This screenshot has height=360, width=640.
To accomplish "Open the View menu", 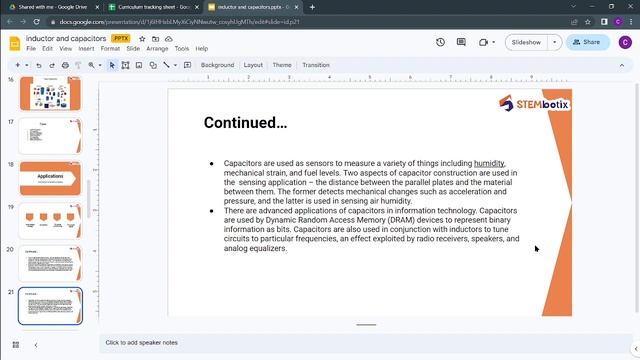I will (x=65, y=49).
